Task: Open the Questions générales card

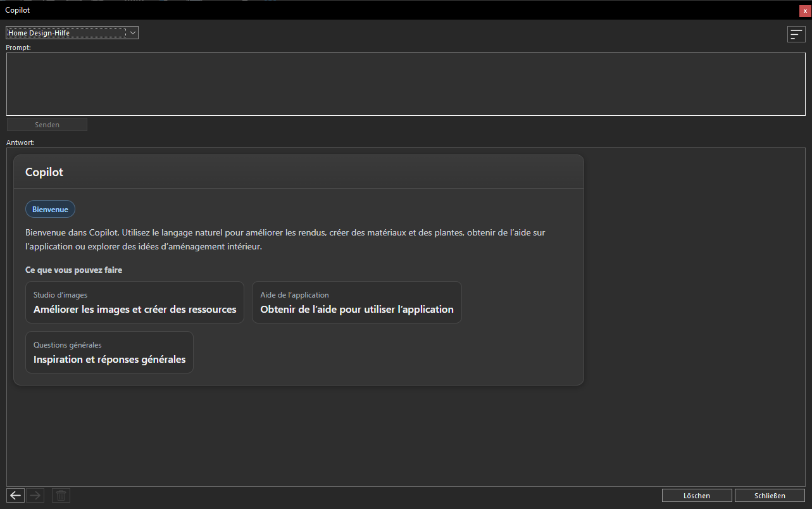Action: (109, 353)
